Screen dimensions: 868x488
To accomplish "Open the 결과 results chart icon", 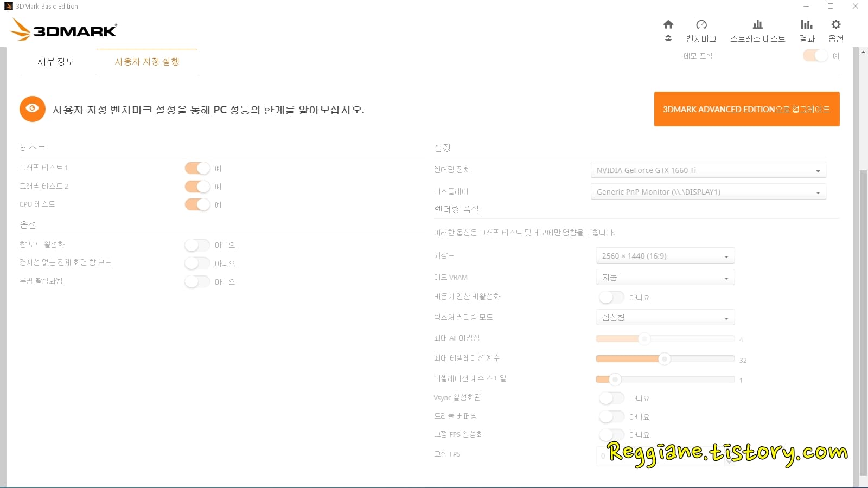I will (x=807, y=25).
